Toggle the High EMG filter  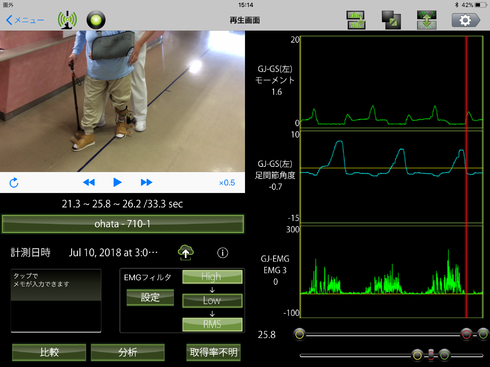pyautogui.click(x=212, y=277)
